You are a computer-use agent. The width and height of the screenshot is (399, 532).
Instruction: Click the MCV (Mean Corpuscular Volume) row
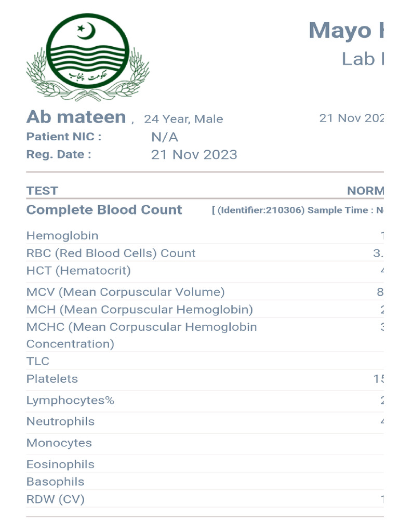[125, 292]
